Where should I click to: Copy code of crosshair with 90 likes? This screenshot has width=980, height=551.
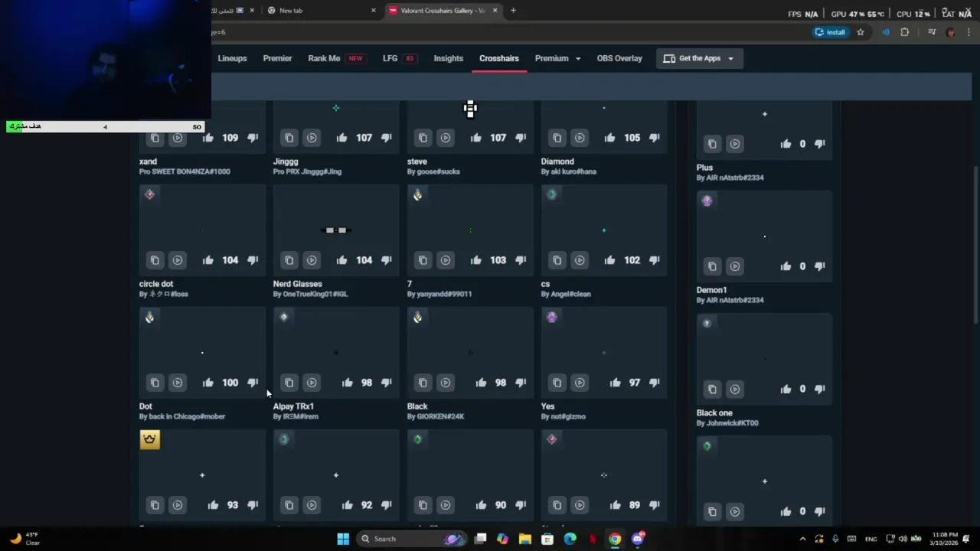click(x=423, y=505)
